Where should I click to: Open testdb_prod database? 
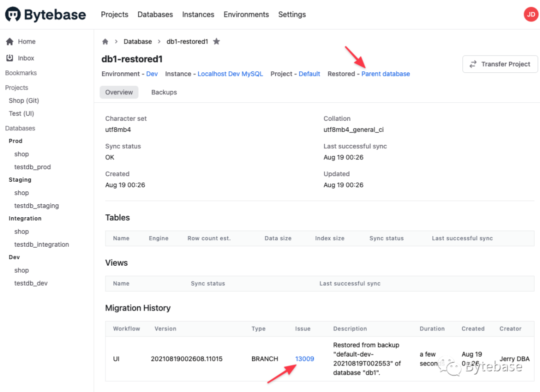click(32, 167)
